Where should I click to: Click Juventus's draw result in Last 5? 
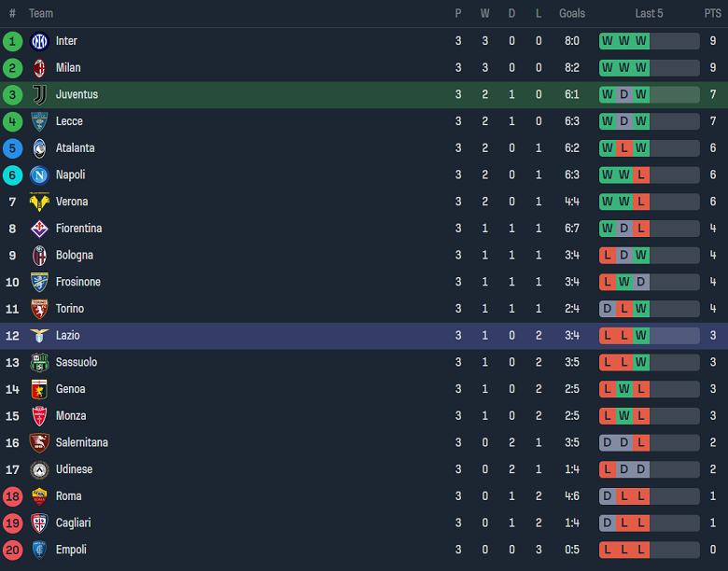click(624, 94)
